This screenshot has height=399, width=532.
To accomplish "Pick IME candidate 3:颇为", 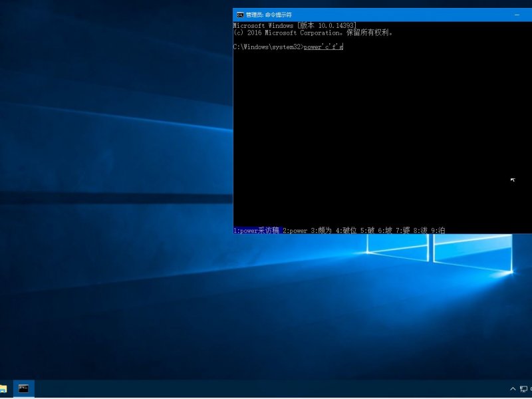I will [x=321, y=231].
